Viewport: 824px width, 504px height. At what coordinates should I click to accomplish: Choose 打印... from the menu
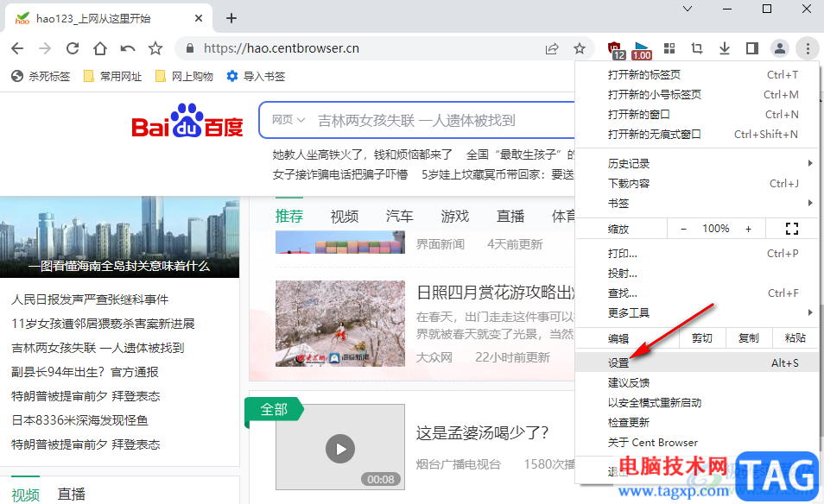[697, 254]
